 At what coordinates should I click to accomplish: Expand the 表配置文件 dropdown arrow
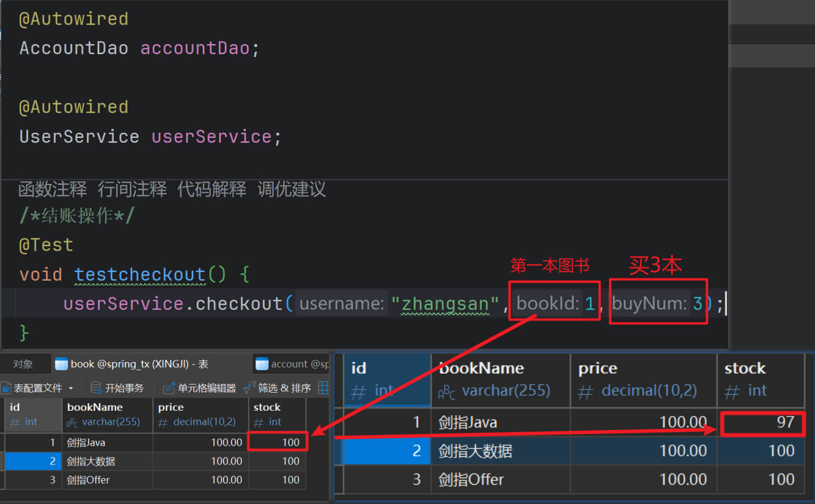pyautogui.click(x=71, y=389)
